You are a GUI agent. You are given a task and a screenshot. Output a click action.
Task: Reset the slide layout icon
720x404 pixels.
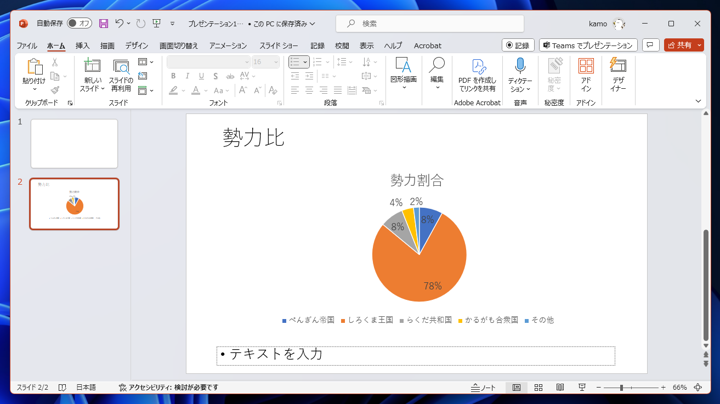143,76
